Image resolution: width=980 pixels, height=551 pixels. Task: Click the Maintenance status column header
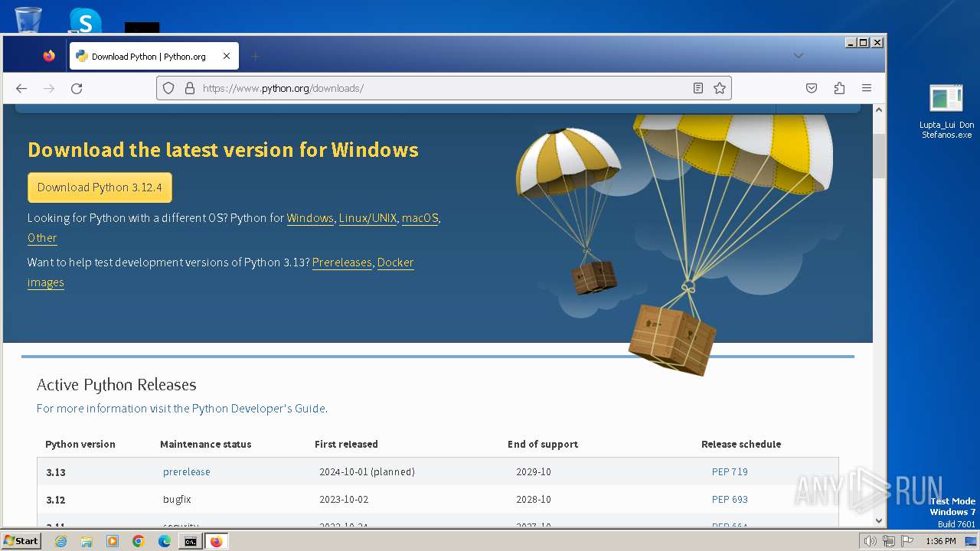[205, 444]
